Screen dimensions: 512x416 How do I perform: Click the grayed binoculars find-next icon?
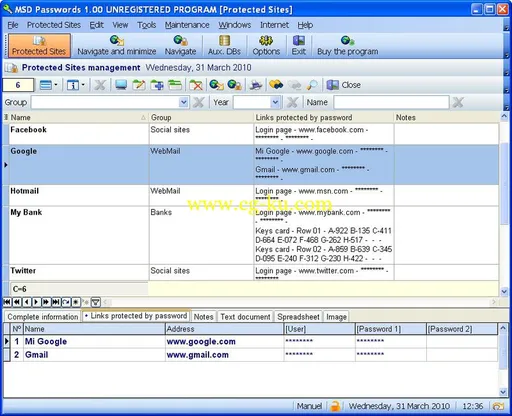click(x=295, y=85)
